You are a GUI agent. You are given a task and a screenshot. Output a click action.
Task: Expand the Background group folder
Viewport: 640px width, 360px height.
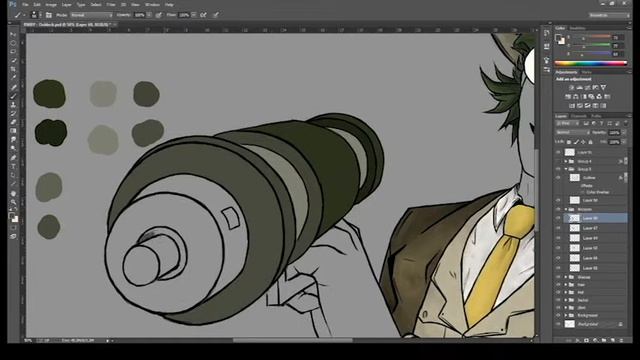[x=566, y=316]
